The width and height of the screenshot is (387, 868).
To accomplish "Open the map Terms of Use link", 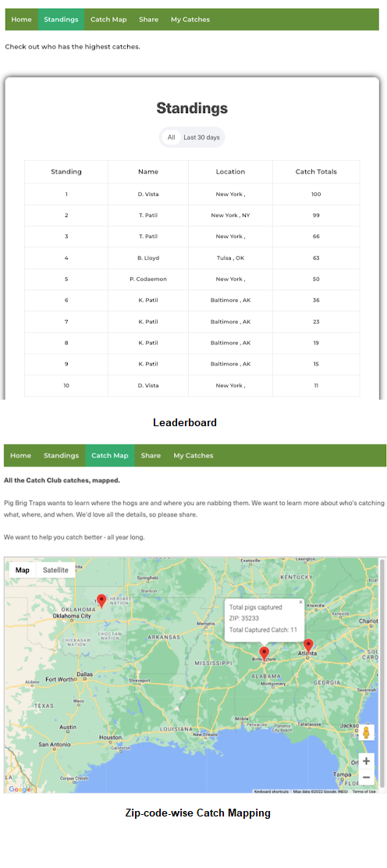I will (364, 792).
